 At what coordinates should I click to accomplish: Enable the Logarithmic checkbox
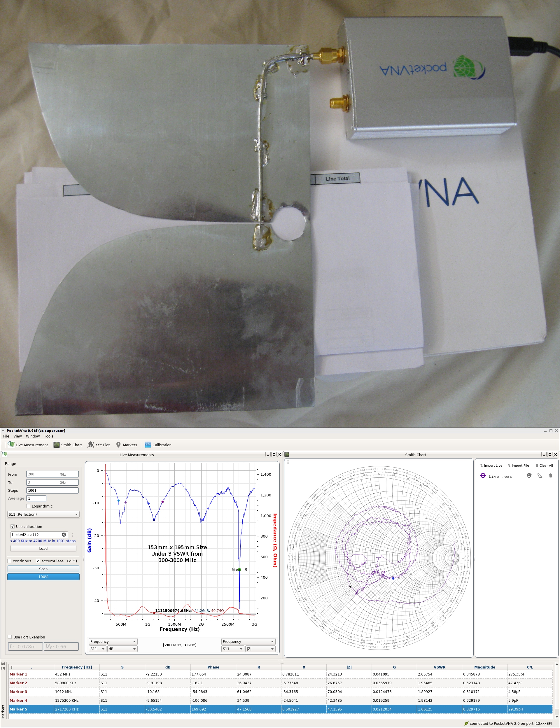point(28,506)
